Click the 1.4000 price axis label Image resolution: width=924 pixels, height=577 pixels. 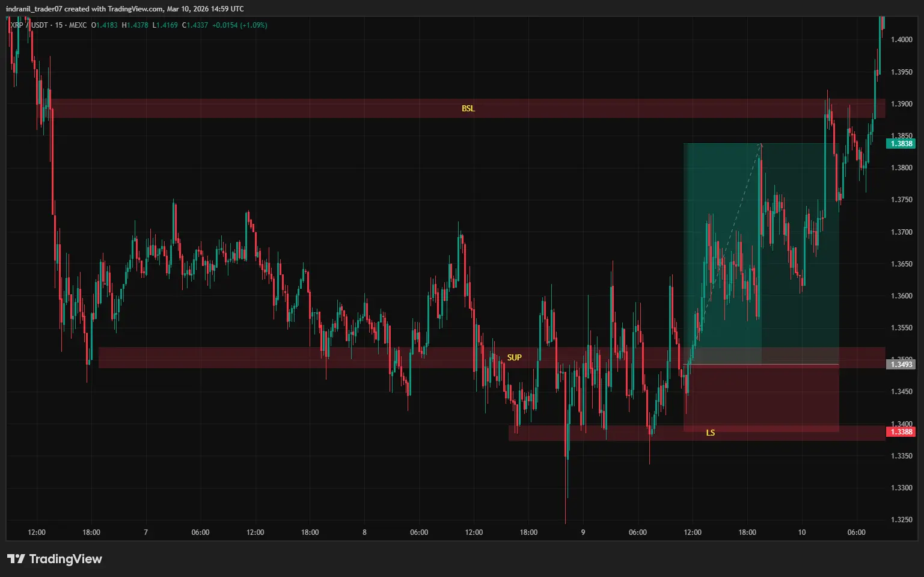(901, 40)
